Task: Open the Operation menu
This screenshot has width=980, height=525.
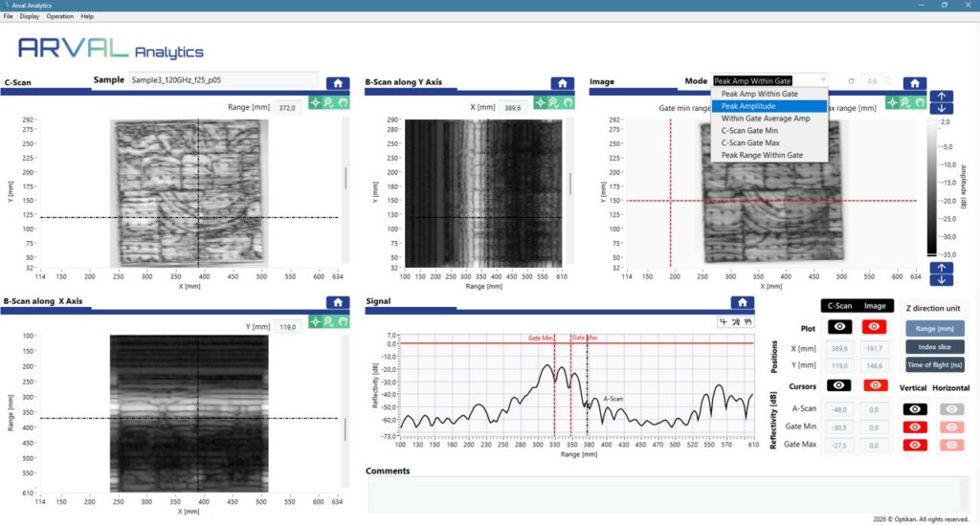Action: click(x=60, y=16)
